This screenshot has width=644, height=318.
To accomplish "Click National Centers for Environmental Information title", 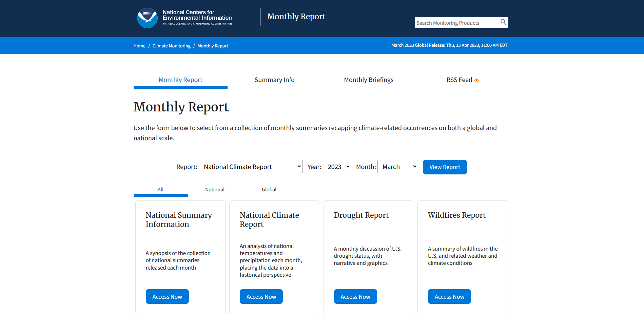I will pos(197,15).
